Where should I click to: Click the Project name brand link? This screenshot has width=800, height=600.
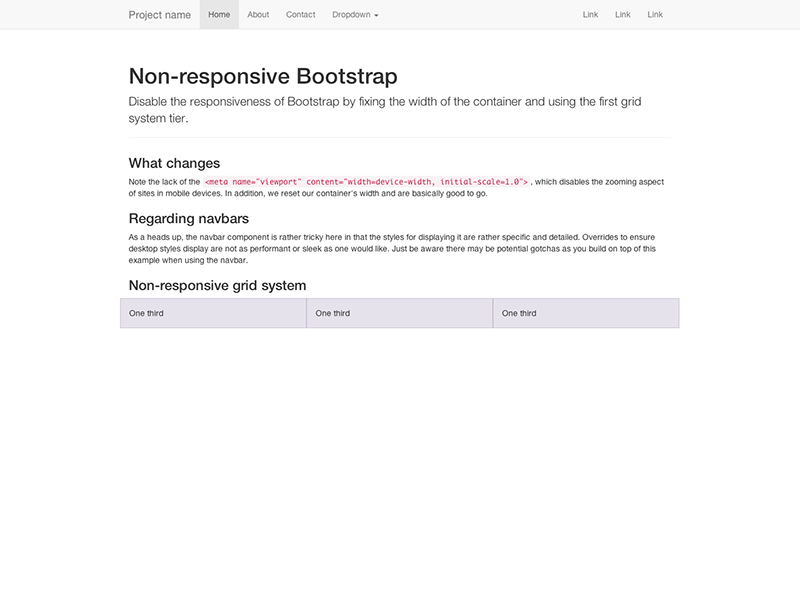[159, 15]
